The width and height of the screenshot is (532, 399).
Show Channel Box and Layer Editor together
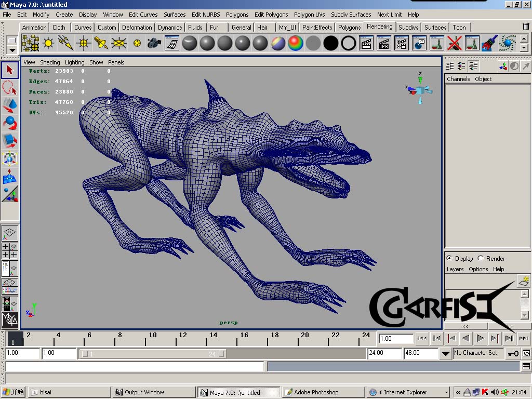coord(473,66)
